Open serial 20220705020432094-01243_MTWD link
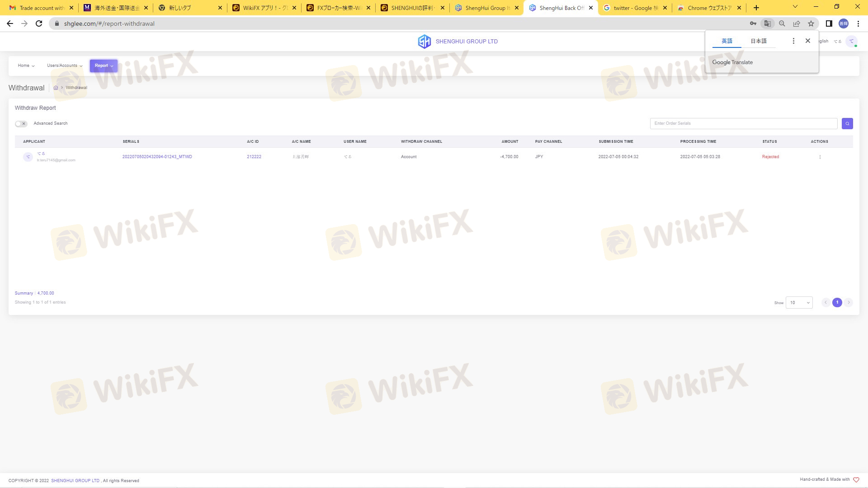 (x=157, y=157)
